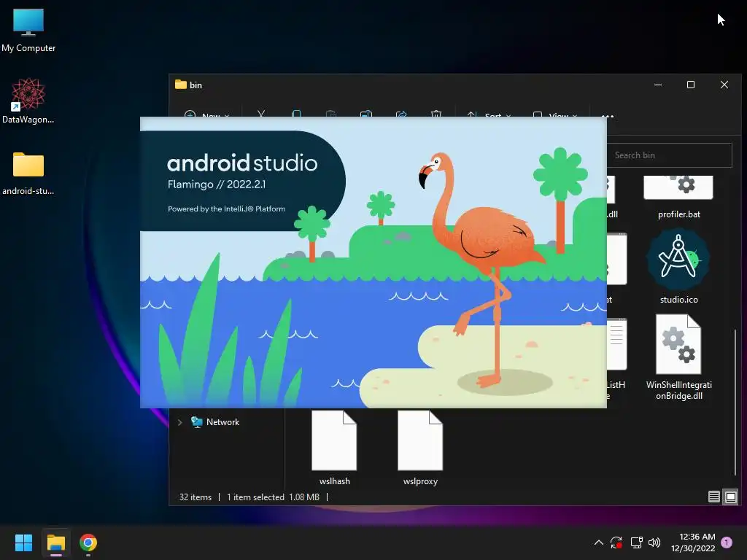747x560 pixels.
Task: Click the Rename icon in bin toolbar
Action: 366,114
